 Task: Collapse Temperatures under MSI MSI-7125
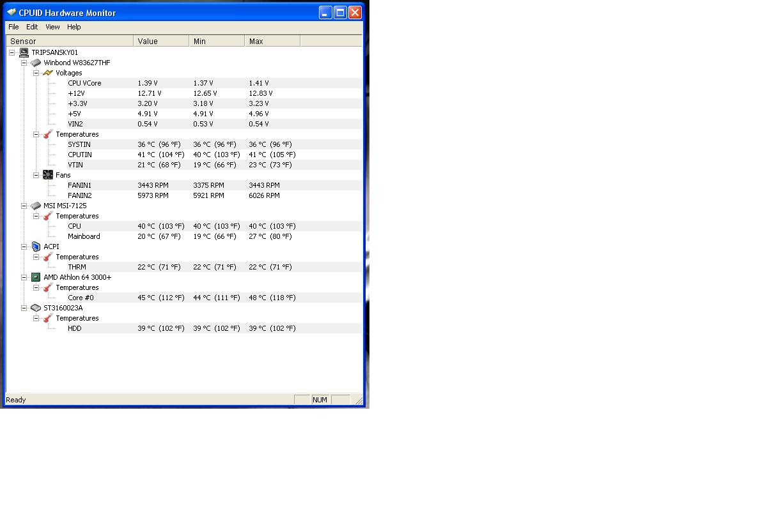pos(36,216)
